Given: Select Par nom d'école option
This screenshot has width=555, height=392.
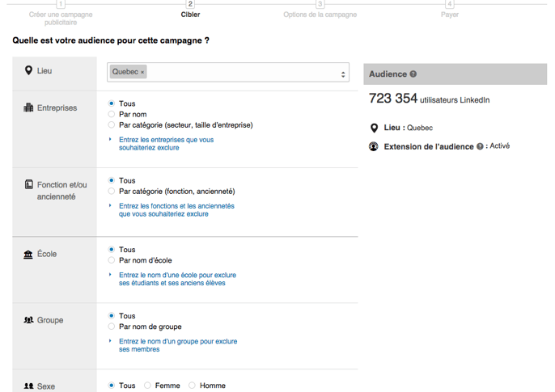Looking at the screenshot, I should pyautogui.click(x=112, y=260).
